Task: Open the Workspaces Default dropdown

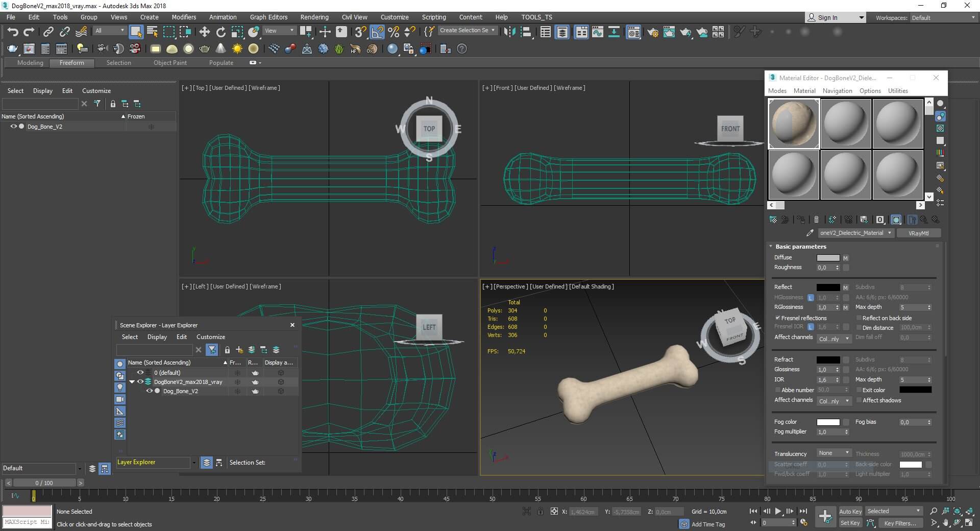Action: 943,18
